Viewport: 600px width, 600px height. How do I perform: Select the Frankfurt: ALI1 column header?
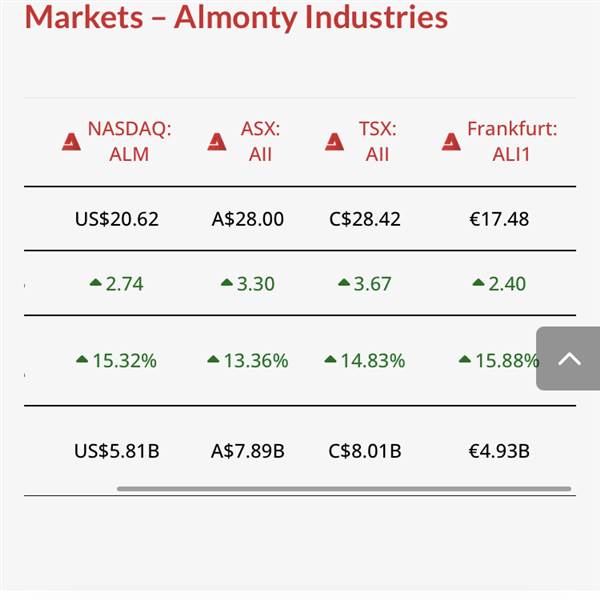coord(511,141)
